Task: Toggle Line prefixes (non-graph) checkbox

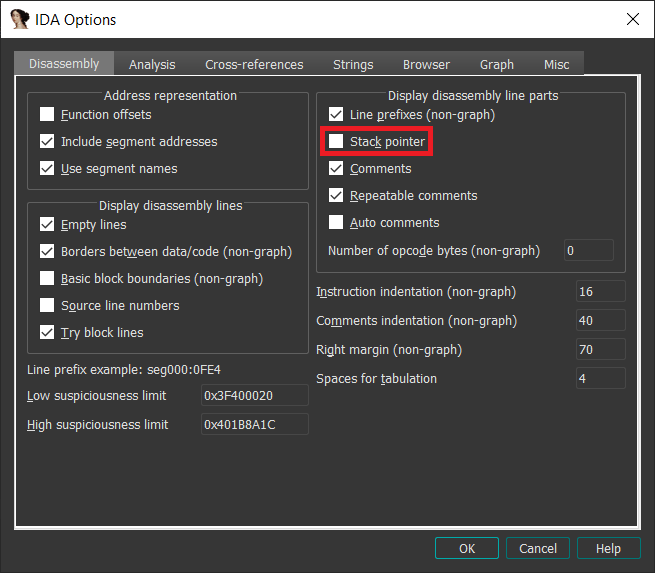Action: 336,114
